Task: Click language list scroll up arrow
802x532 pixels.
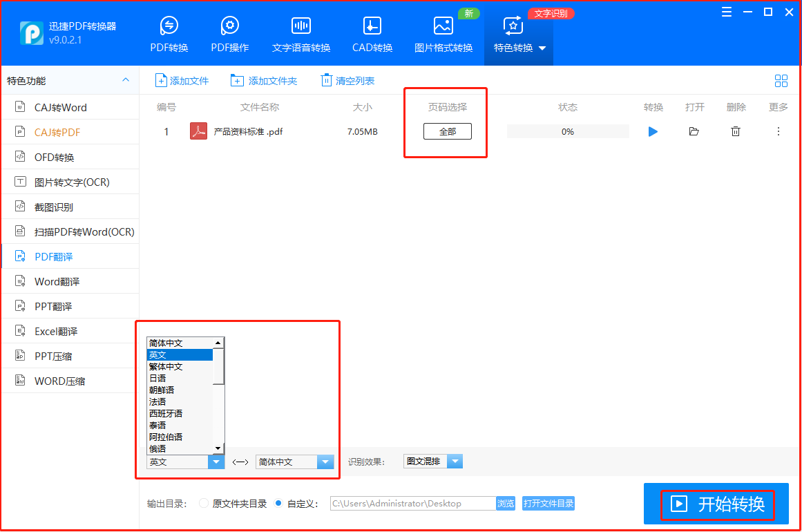Action: click(x=218, y=343)
